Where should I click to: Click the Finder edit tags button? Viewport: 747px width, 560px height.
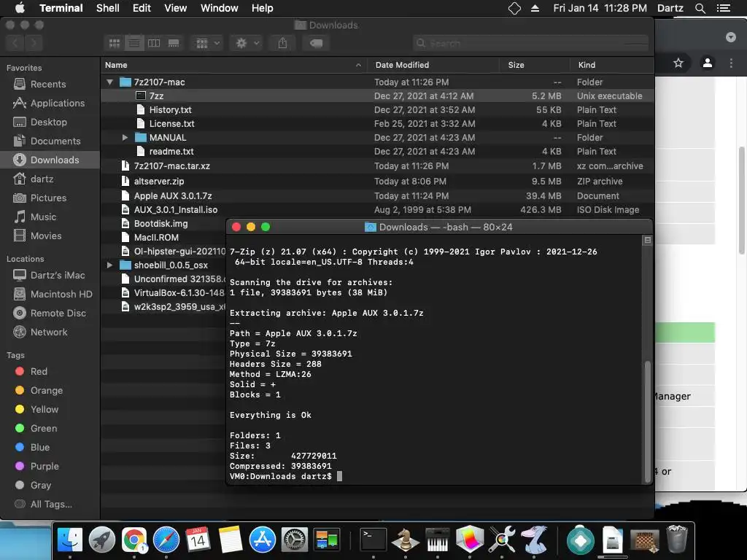(x=316, y=43)
